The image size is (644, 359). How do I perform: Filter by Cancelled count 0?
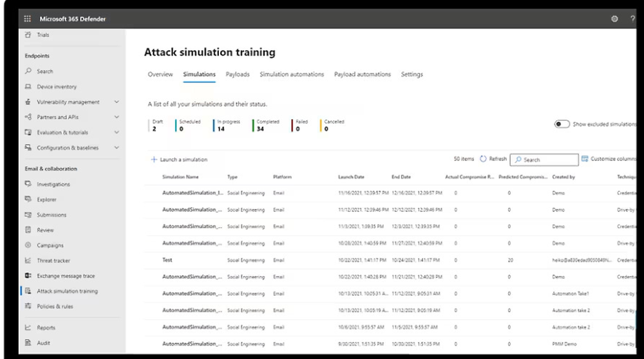[333, 125]
